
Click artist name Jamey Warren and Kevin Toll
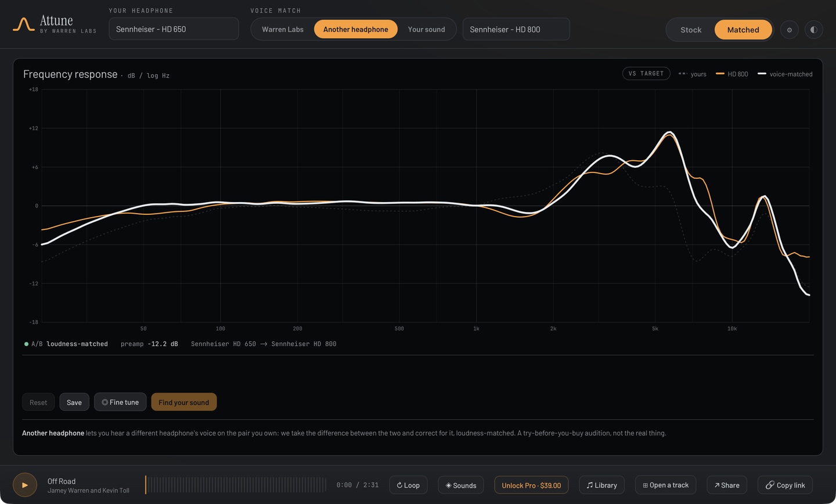pyautogui.click(x=88, y=491)
